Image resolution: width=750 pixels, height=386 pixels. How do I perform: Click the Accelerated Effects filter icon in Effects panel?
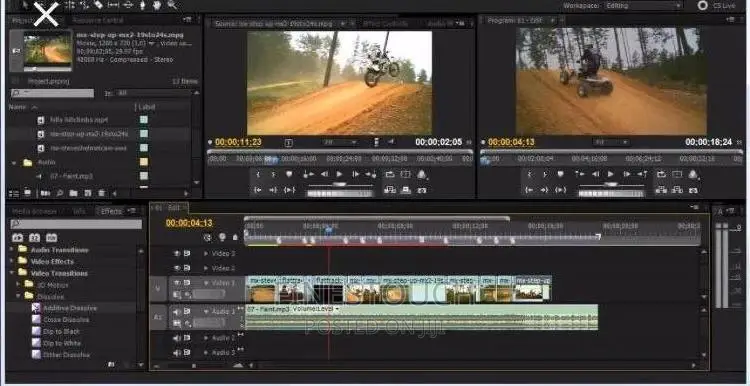tap(17, 238)
